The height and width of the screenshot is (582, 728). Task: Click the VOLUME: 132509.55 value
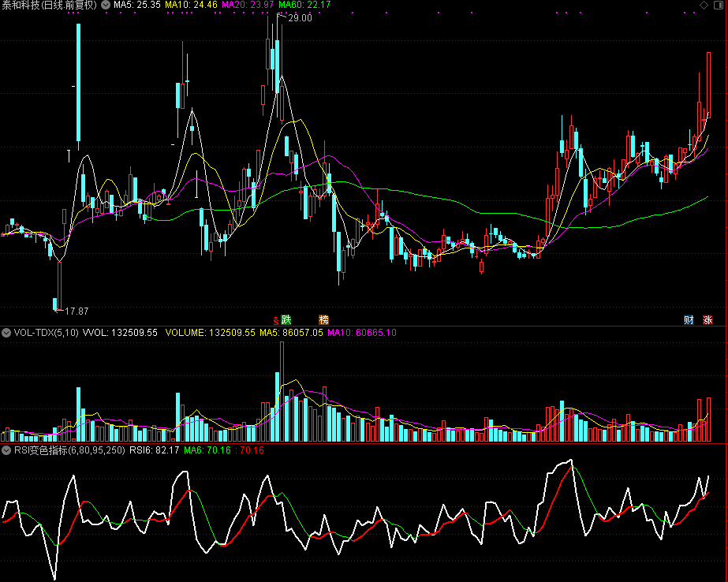(x=211, y=333)
